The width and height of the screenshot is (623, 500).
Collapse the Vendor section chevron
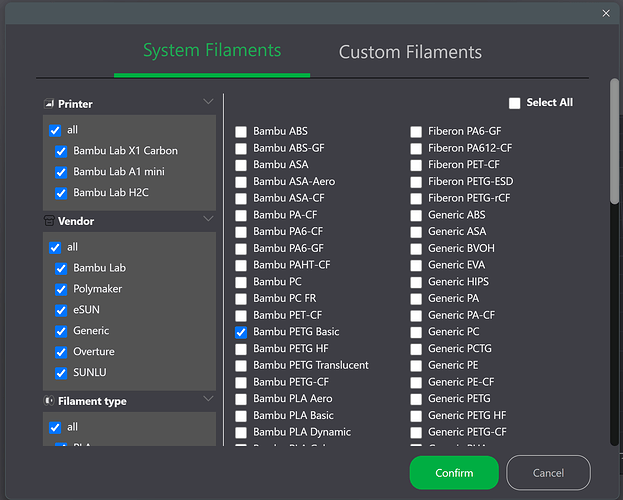(x=208, y=219)
